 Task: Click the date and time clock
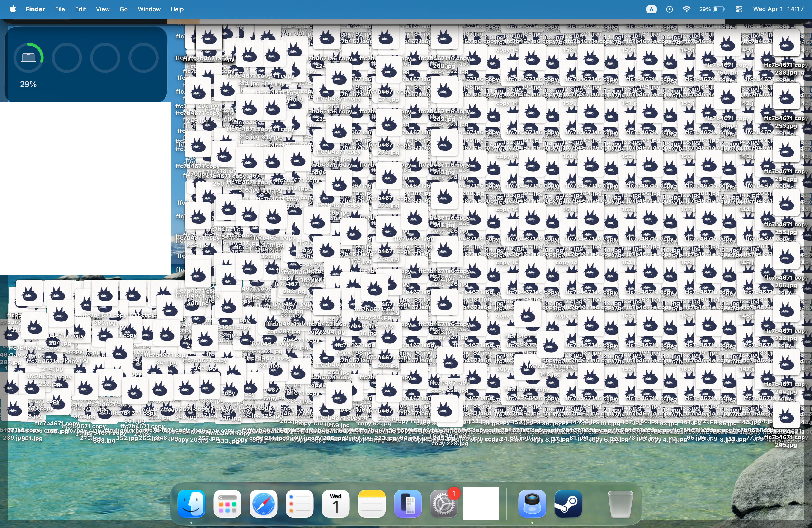(x=778, y=9)
